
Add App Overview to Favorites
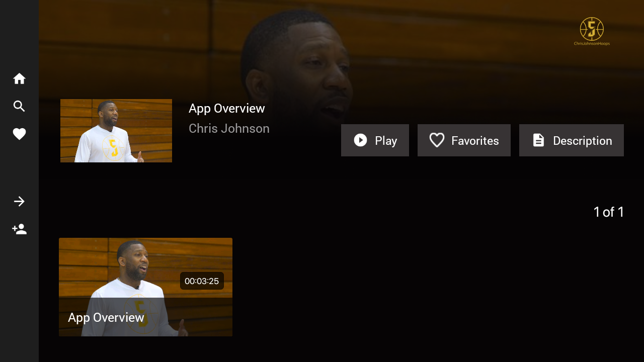tap(464, 140)
